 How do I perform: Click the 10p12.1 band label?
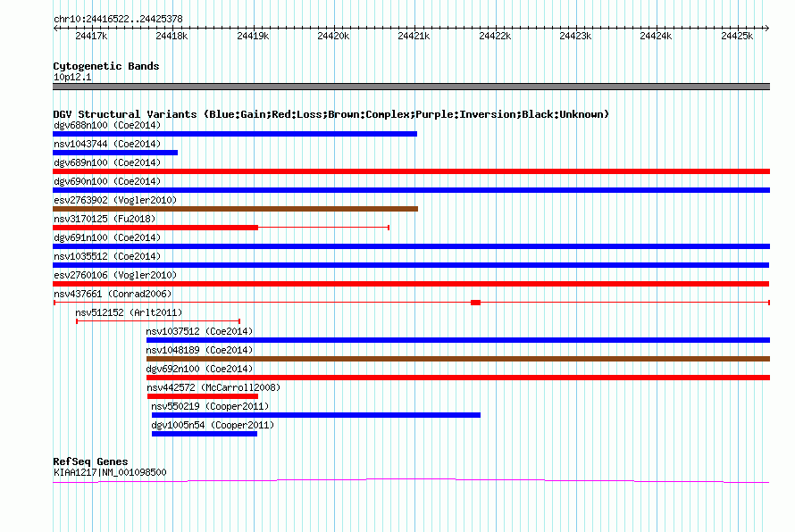tap(72, 77)
